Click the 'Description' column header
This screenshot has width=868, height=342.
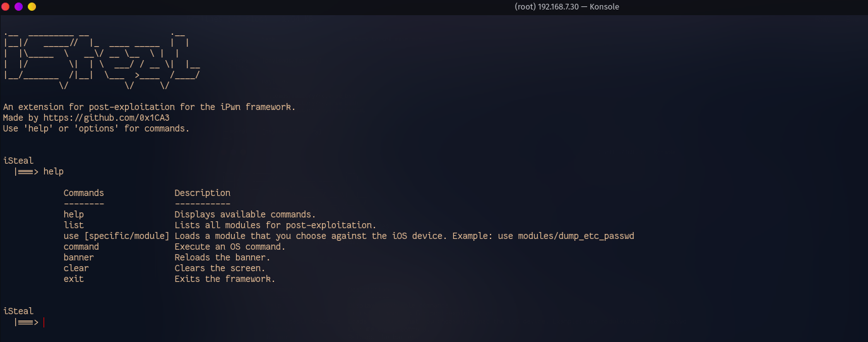(203, 193)
